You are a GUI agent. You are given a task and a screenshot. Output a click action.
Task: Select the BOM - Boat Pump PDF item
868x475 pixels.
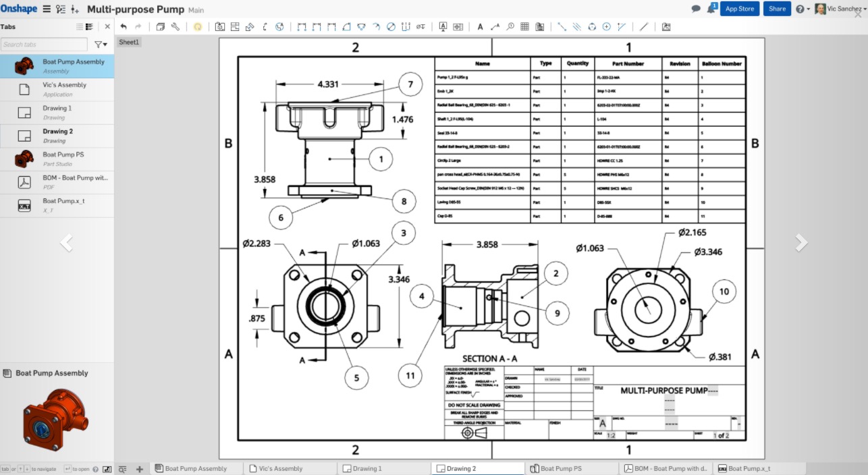(x=57, y=182)
